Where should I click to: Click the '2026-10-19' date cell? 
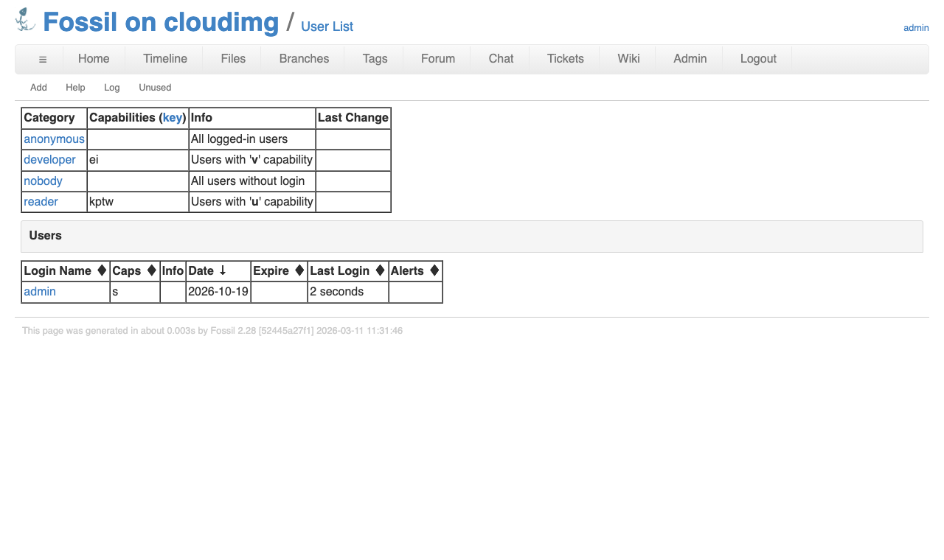(218, 292)
